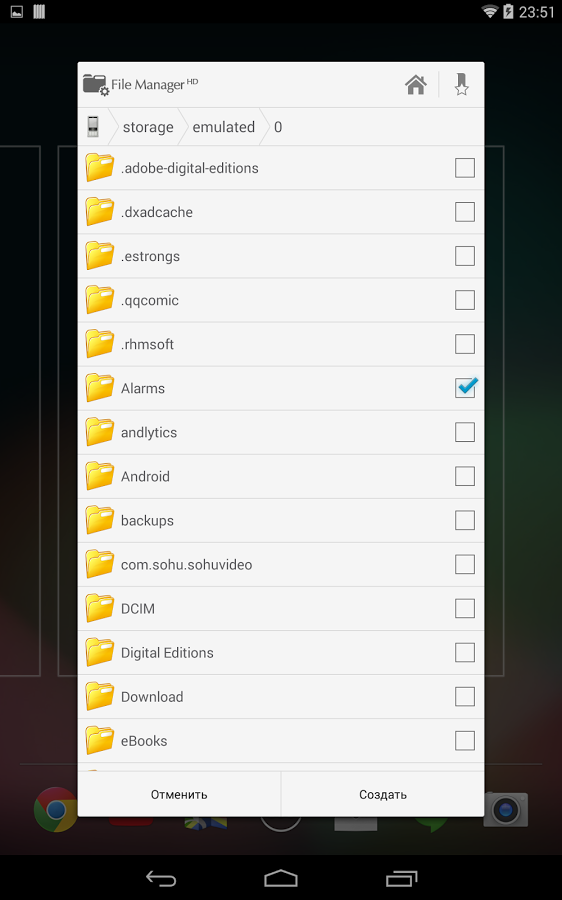Image resolution: width=562 pixels, height=900 pixels.
Task: Select the backups folder checkbox
Action: [x=465, y=520]
